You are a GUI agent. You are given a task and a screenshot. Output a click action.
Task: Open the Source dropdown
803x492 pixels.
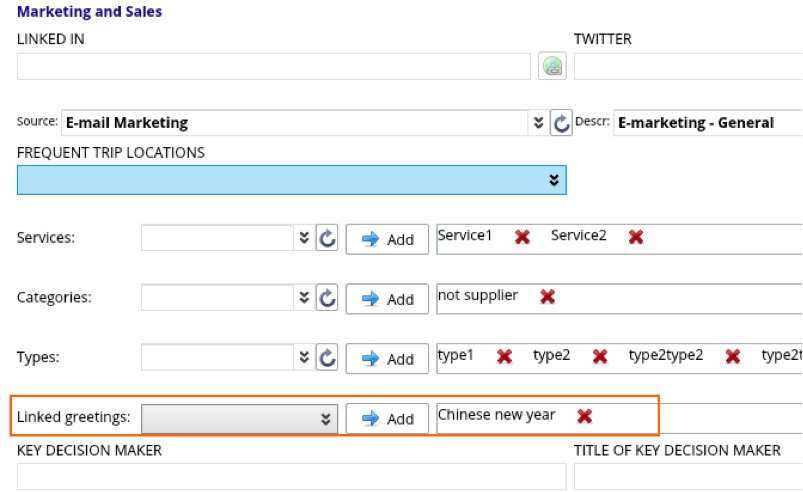(538, 123)
